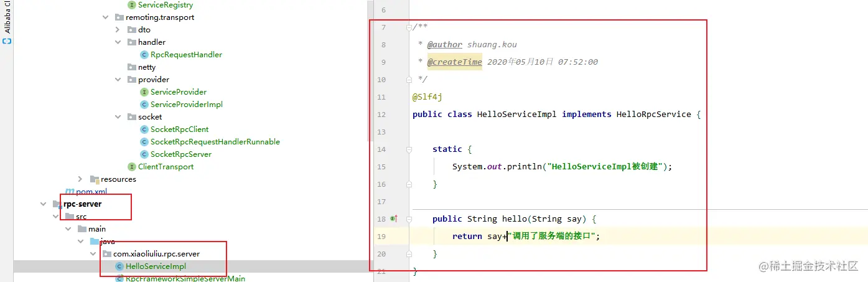Click the resources folder icon
868x282 pixels.
[95, 179]
